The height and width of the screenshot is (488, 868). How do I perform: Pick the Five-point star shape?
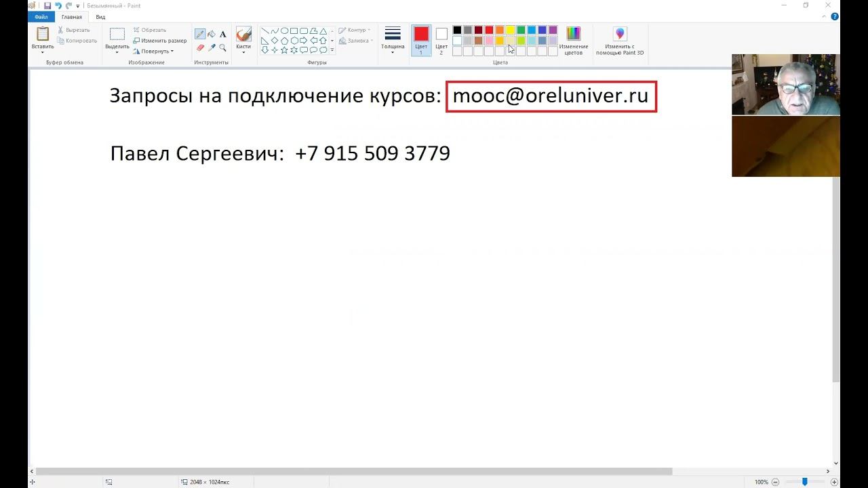285,50
